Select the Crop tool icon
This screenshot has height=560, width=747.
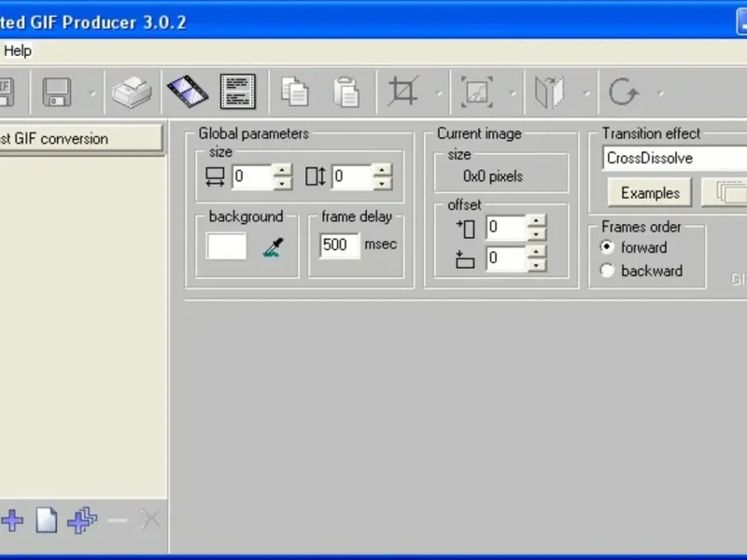tap(403, 91)
